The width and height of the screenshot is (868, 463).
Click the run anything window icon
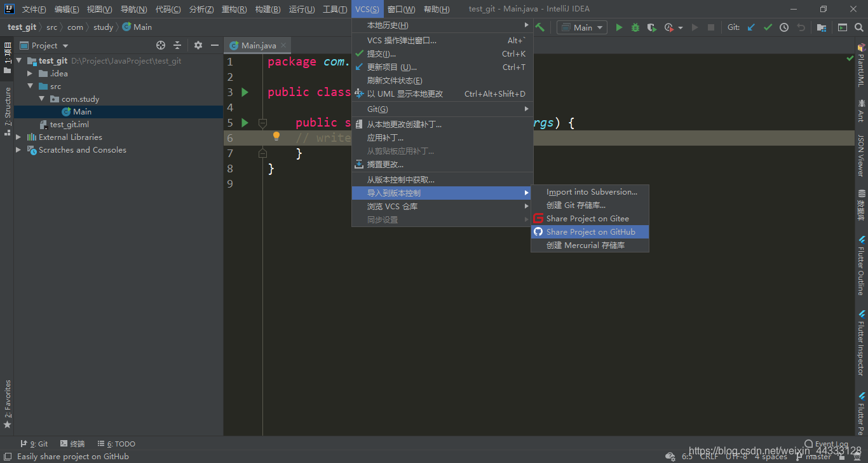[x=842, y=27]
